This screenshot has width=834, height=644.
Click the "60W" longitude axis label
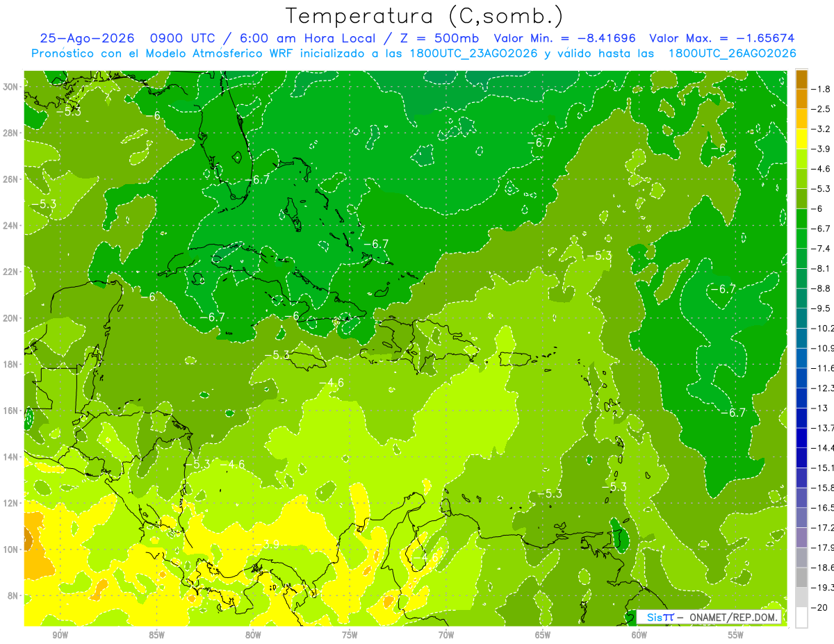tap(639, 635)
